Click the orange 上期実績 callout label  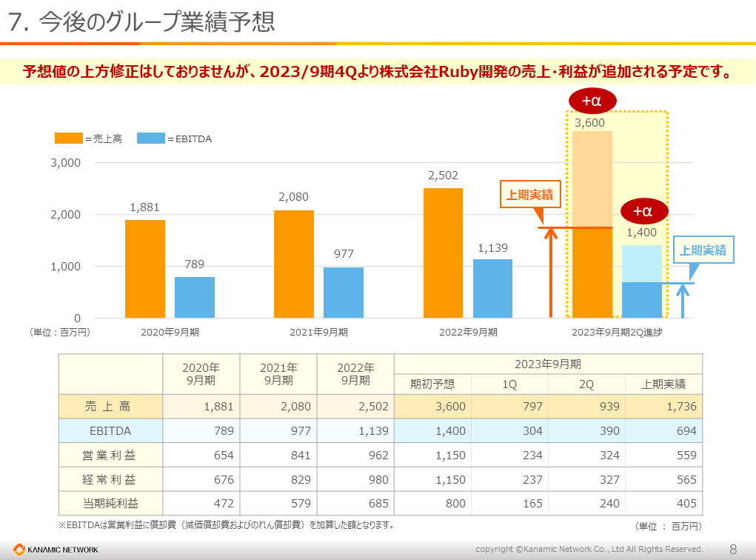tap(530, 194)
